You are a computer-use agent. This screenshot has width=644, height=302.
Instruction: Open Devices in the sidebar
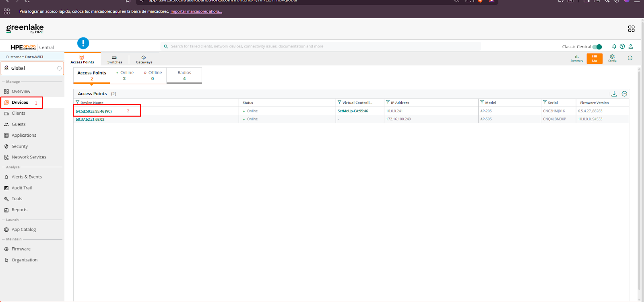(x=20, y=103)
